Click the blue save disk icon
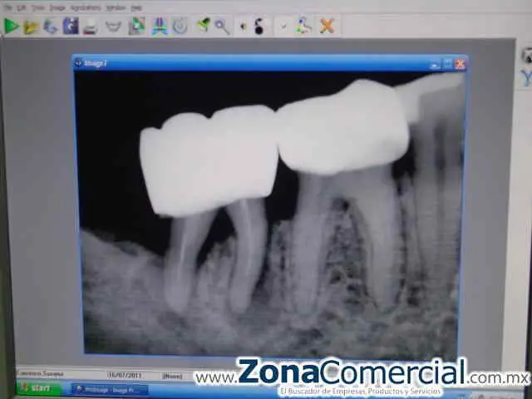Image resolution: width=532 pixels, height=399 pixels. point(70,26)
